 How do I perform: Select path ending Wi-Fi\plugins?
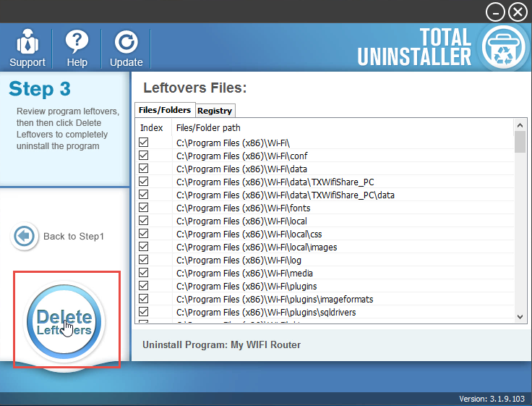246,286
